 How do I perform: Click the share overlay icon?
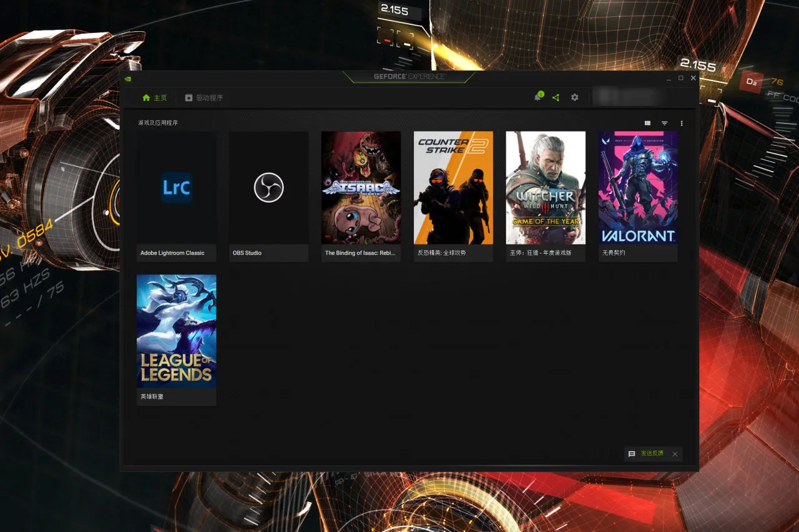556,98
